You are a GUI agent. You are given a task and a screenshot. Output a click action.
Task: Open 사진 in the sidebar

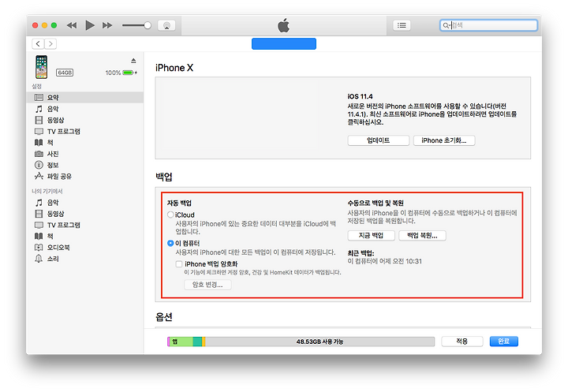pos(85,154)
